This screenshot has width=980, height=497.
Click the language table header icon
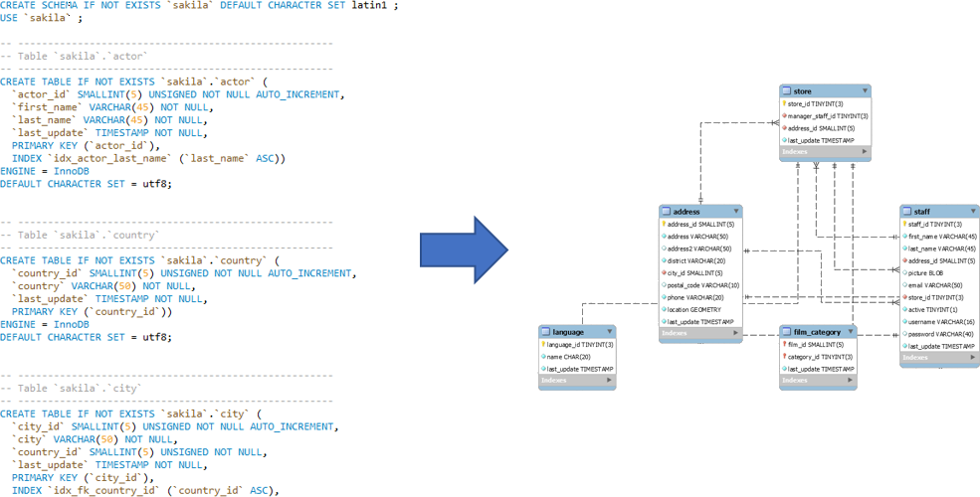(546, 332)
